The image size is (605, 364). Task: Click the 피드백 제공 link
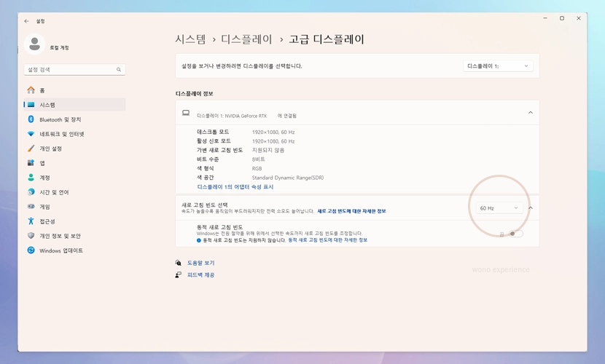(200, 274)
